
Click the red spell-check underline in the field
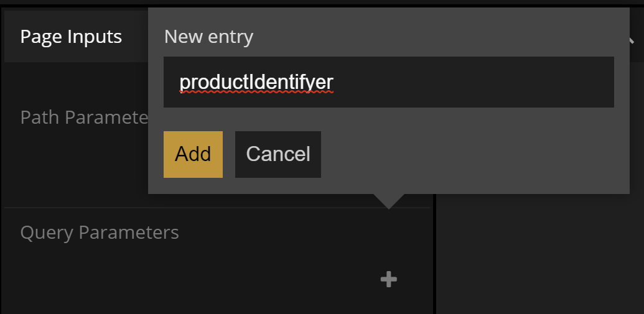click(256, 93)
